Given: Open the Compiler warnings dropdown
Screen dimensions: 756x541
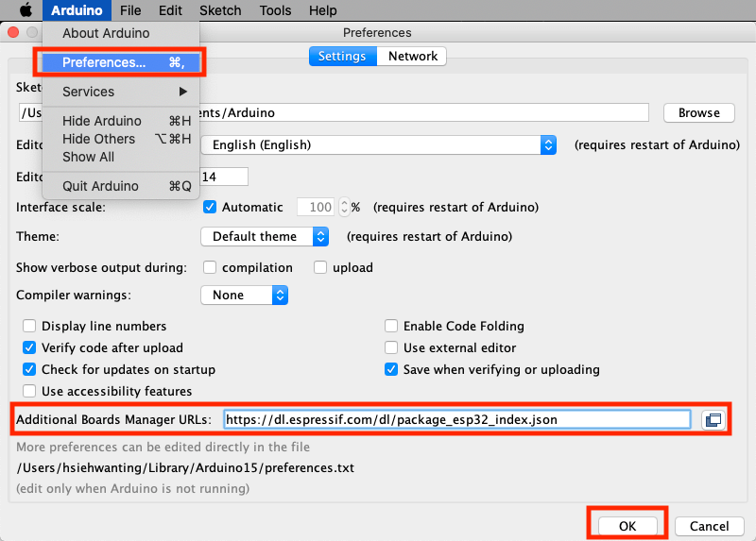Looking at the screenshot, I should pos(244,296).
